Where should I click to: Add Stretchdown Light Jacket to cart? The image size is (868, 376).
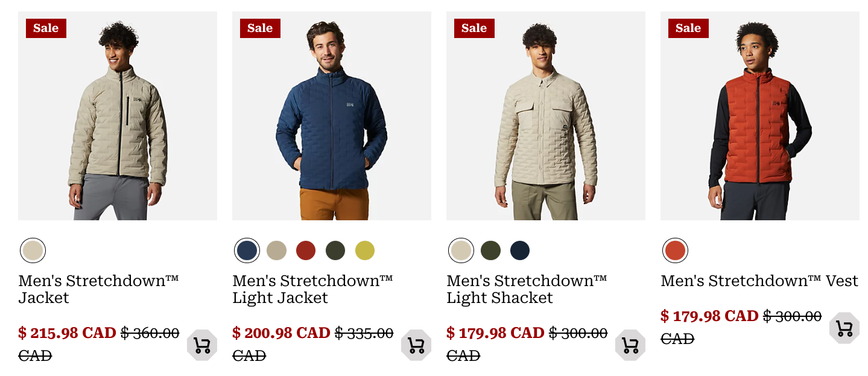coord(416,345)
